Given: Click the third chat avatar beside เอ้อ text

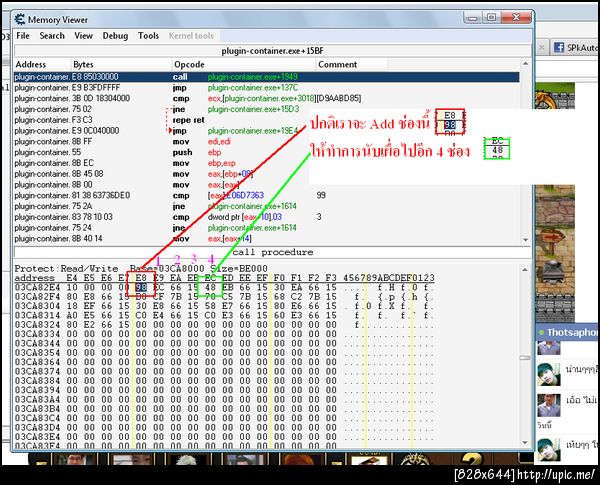Looking at the screenshot, I should (549, 405).
